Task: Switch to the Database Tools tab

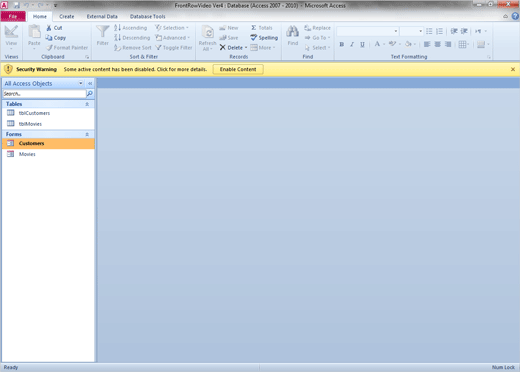Action: (148, 16)
